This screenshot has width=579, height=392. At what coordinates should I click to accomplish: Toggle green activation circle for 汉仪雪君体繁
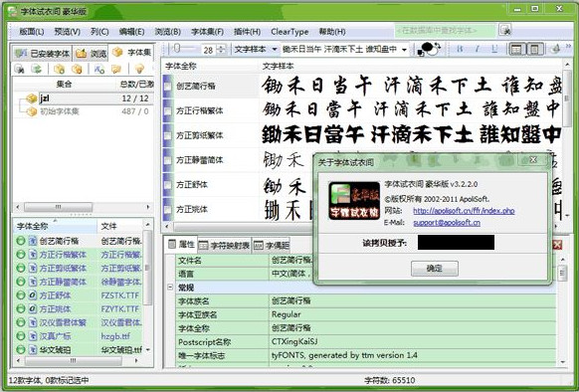click(x=21, y=322)
